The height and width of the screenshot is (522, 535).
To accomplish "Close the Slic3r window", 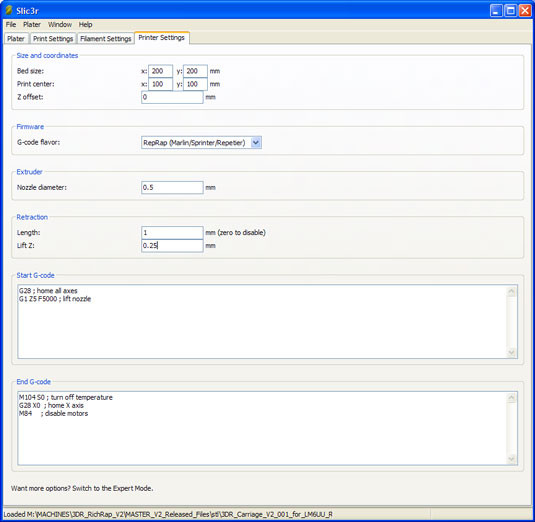I will coord(525,11).
